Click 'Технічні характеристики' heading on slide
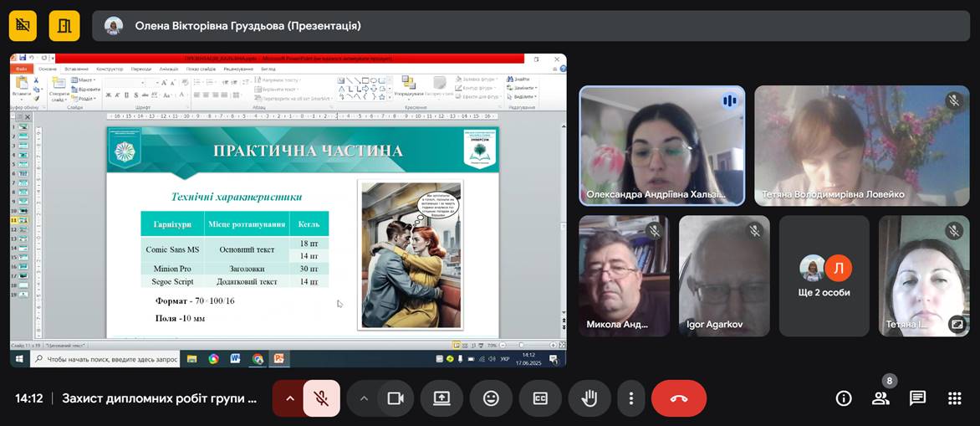 [x=237, y=197]
